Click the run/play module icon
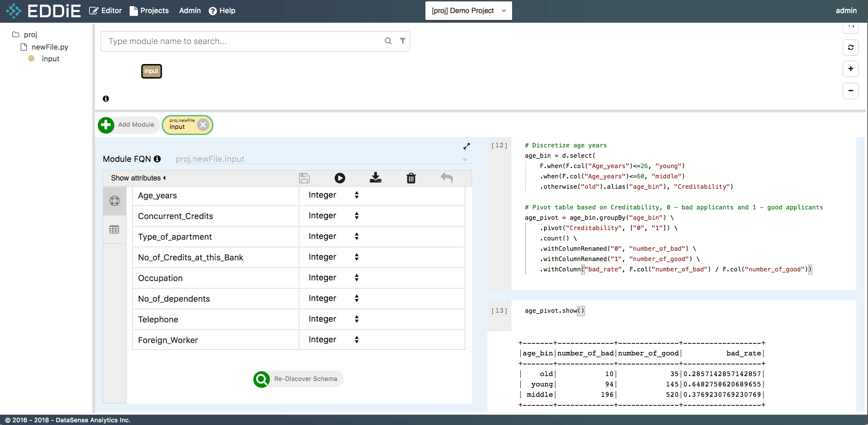This screenshot has height=425, width=868. click(x=339, y=178)
